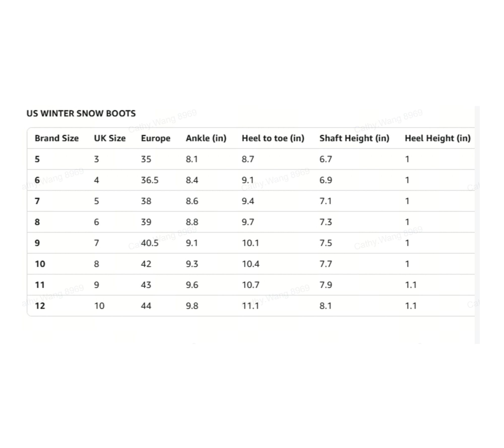The height and width of the screenshot is (448, 504).
Task: Select the ankle measurement 9.6 cell
Action: pos(192,285)
